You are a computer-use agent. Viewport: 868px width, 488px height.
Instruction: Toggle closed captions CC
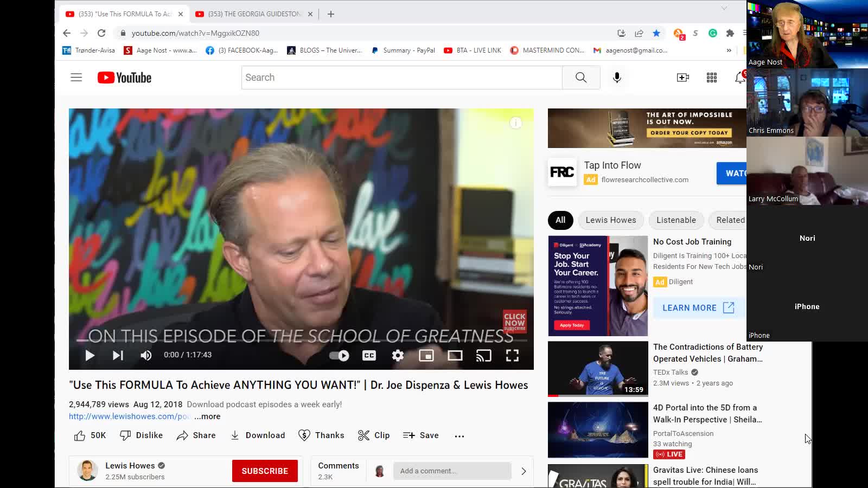coord(369,356)
